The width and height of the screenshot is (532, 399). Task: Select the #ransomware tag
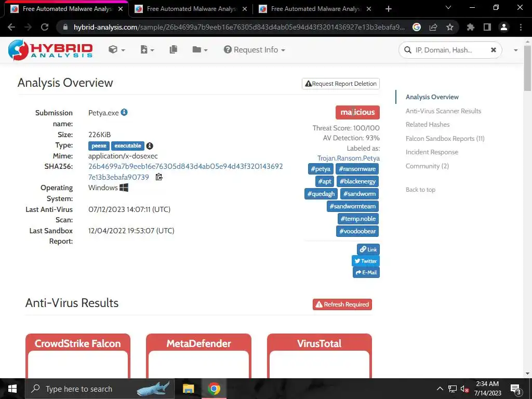(x=357, y=169)
